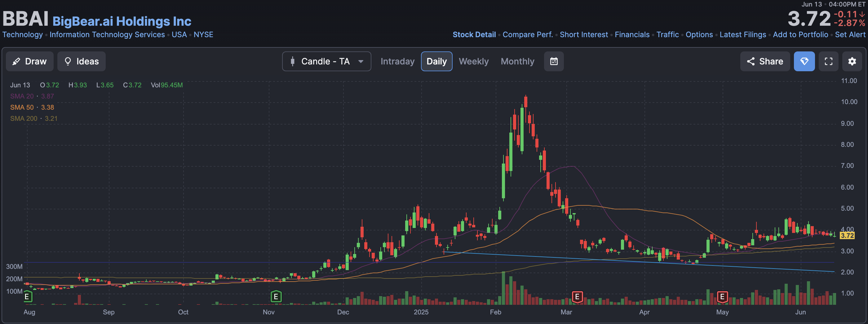Click the lightbulb icon on Ideas button
Viewport: 868px width, 324px height.
[68, 61]
